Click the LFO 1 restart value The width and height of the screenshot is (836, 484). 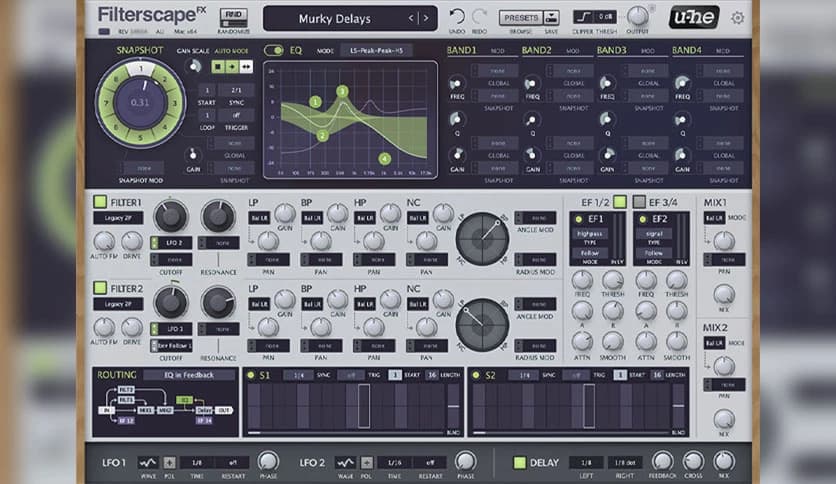(x=233, y=462)
